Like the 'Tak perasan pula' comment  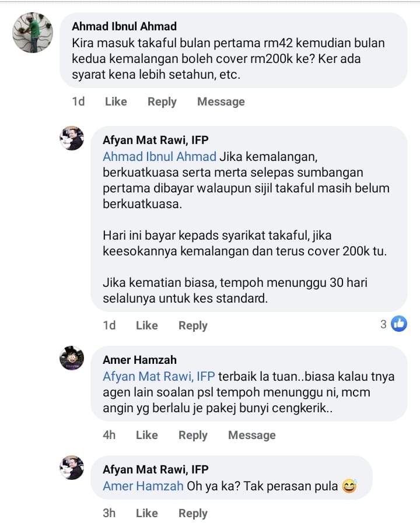click(147, 513)
